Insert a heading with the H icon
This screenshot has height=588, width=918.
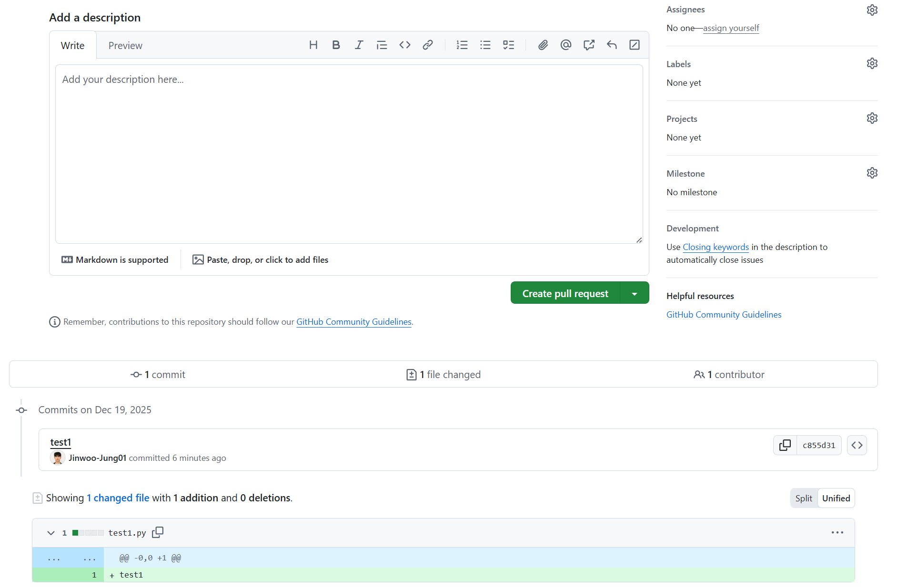click(x=313, y=45)
